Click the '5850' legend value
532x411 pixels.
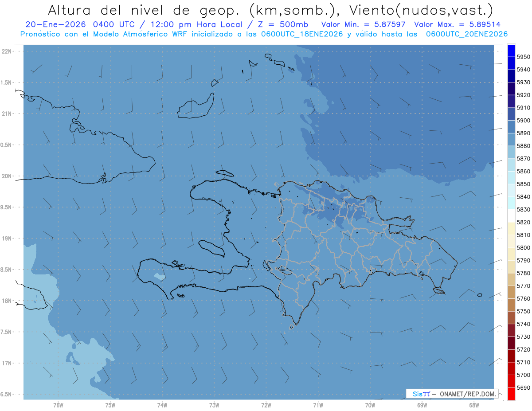click(x=524, y=184)
